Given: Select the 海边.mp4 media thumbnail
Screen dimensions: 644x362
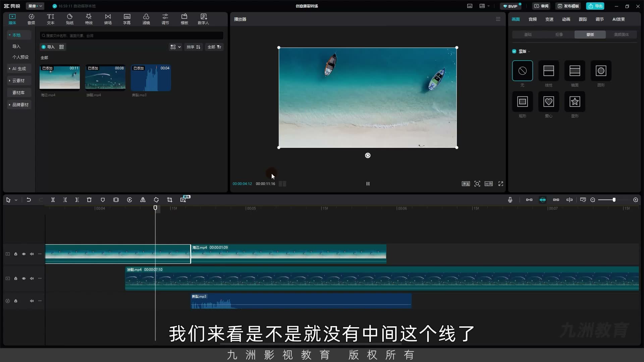Looking at the screenshot, I should pyautogui.click(x=60, y=77).
